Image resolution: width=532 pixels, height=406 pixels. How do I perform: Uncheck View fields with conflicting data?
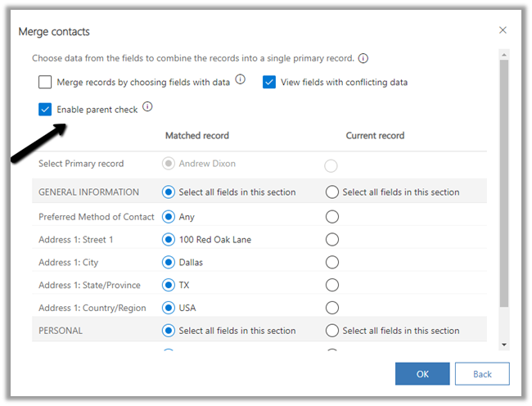point(268,82)
